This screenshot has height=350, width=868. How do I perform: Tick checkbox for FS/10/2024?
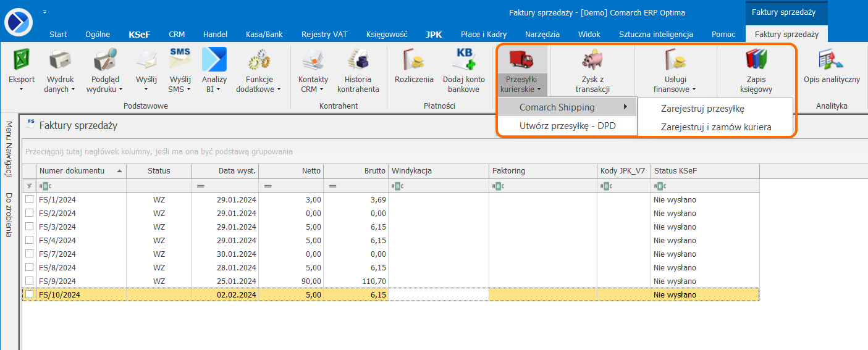pos(29,294)
